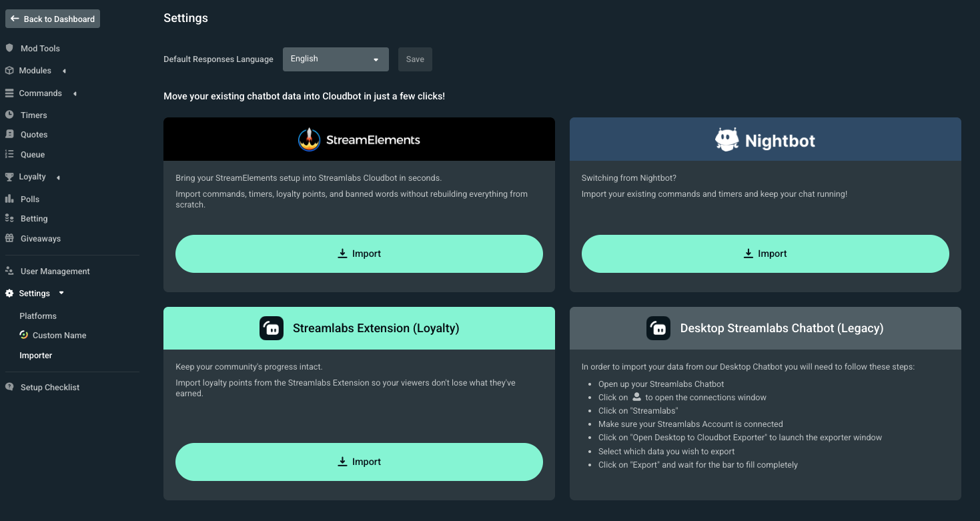
Task: Click the connections person icon in steps
Action: (x=636, y=397)
